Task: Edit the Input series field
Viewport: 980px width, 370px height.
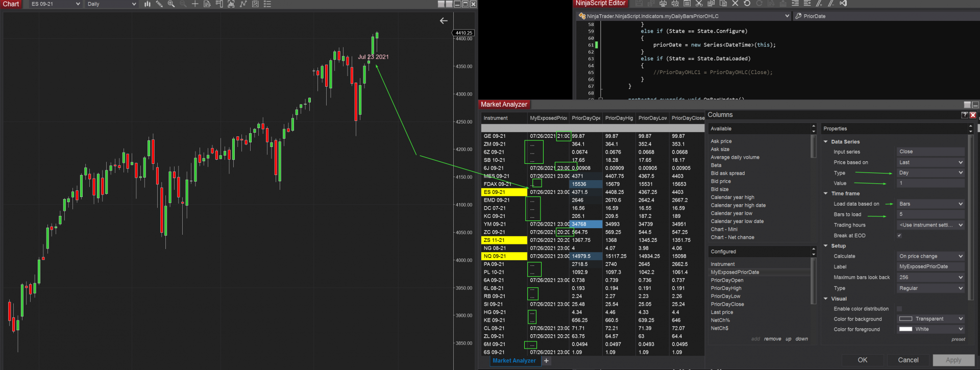Action: tap(931, 152)
